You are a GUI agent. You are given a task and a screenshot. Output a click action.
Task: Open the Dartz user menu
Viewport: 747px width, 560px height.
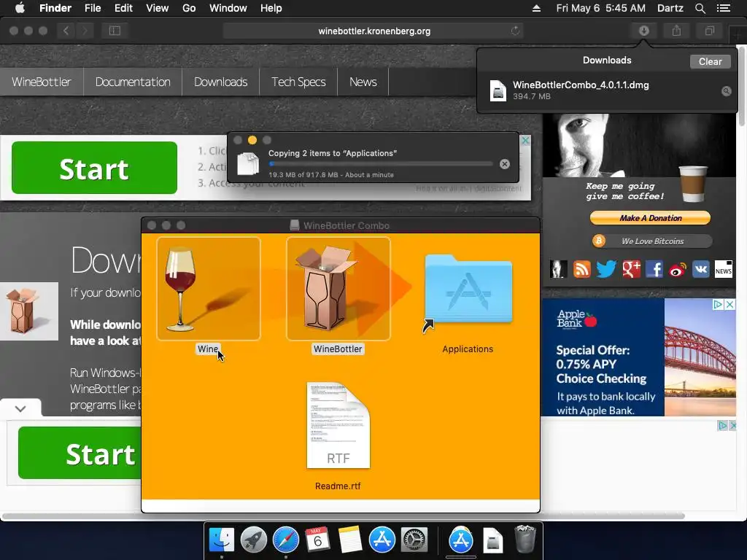[x=670, y=8]
